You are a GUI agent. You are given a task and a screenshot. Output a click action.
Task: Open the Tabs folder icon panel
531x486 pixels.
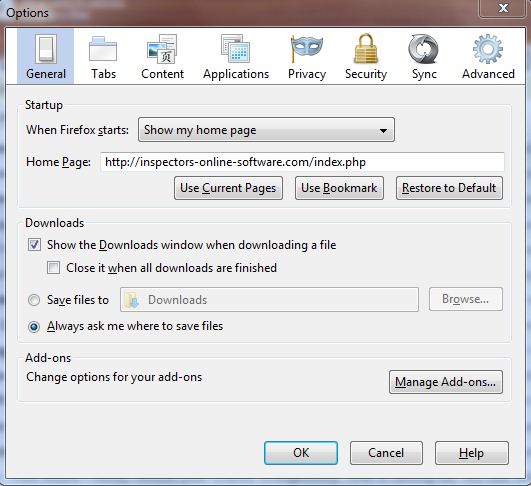[103, 49]
